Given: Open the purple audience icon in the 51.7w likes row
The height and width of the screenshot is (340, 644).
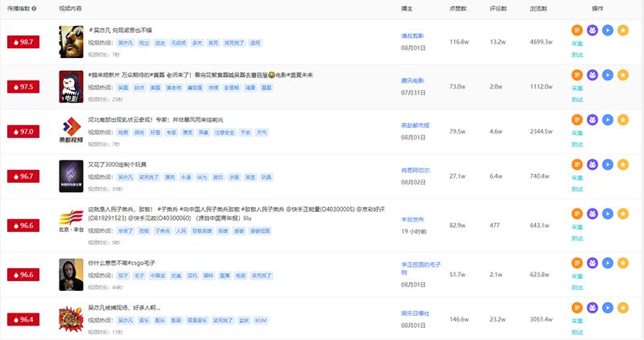Looking at the screenshot, I should [x=592, y=263].
